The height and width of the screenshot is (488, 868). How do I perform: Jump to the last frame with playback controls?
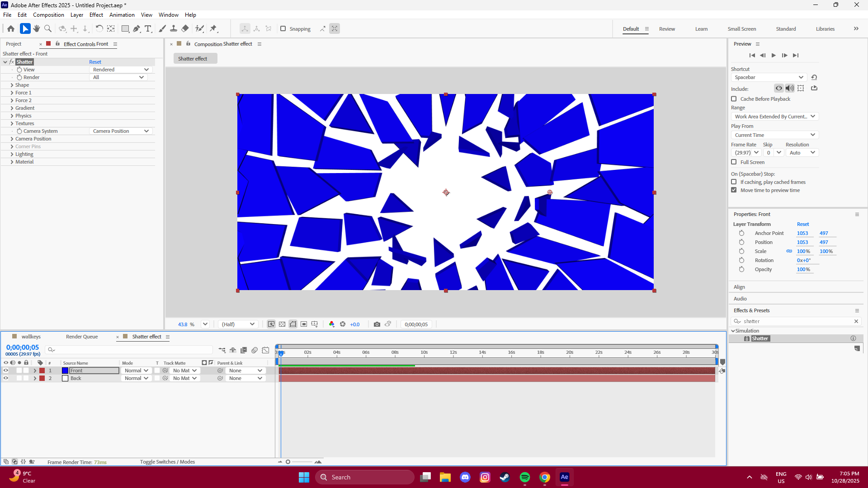(796, 55)
